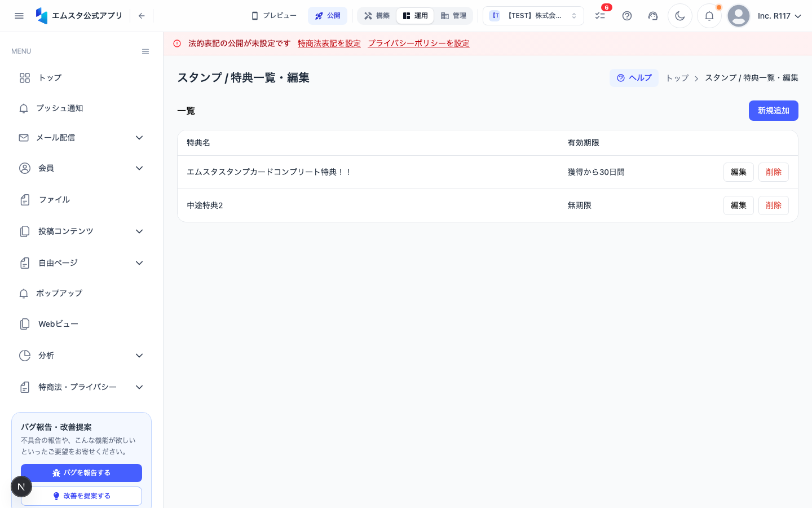This screenshot has width=812, height=508.
Task: Click the question mark help icon in header
Action: pos(627,16)
